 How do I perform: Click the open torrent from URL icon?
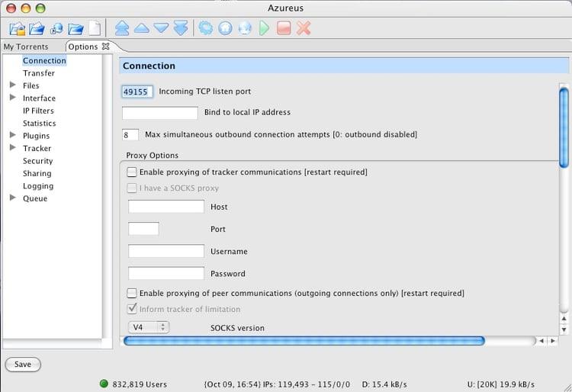click(56, 28)
